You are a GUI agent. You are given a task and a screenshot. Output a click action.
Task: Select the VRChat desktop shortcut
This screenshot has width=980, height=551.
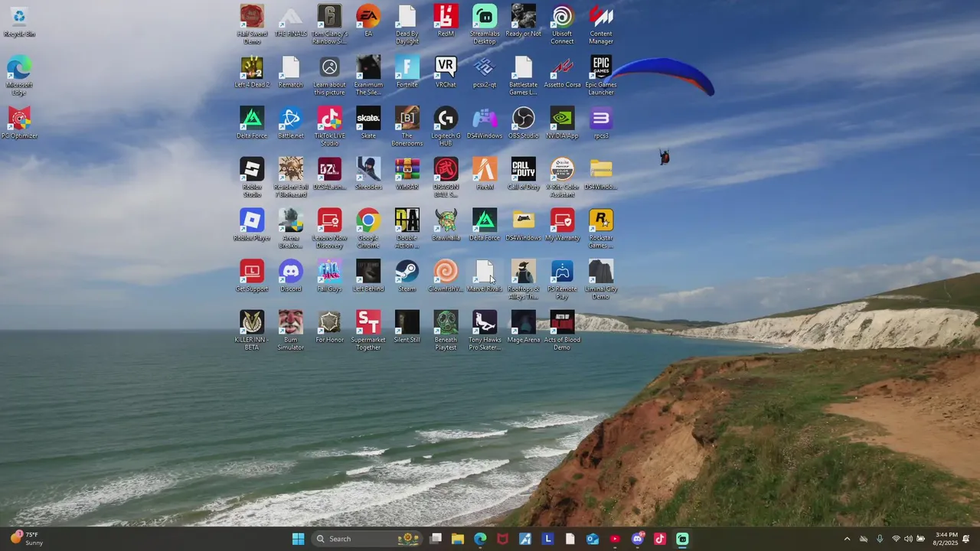[x=446, y=73]
